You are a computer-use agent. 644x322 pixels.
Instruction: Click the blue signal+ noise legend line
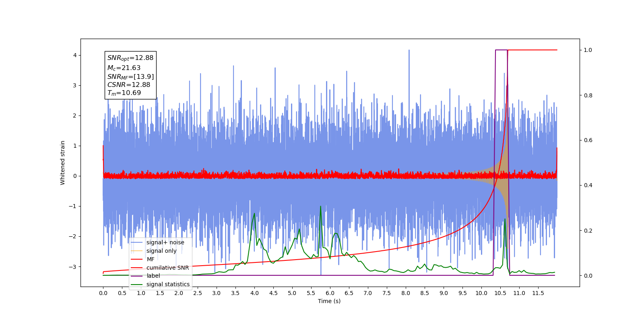point(137,242)
